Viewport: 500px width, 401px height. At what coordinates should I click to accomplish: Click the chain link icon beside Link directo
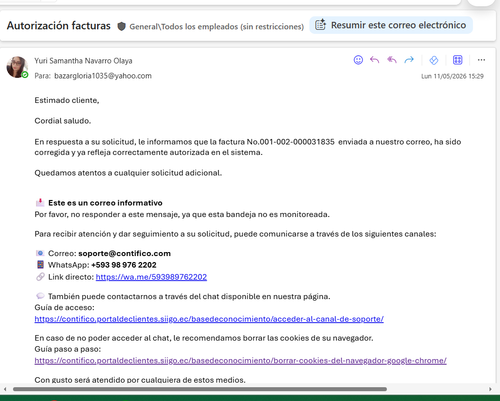40,277
